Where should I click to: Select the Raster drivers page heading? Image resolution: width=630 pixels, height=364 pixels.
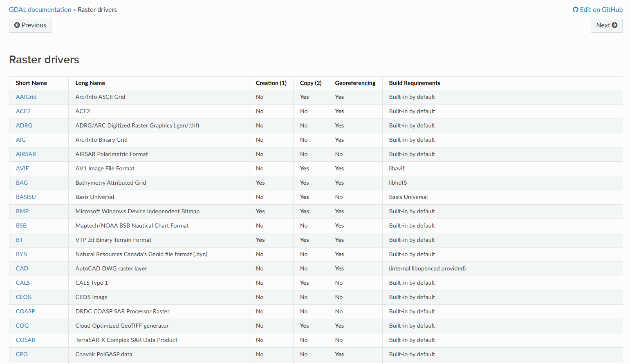coord(44,60)
